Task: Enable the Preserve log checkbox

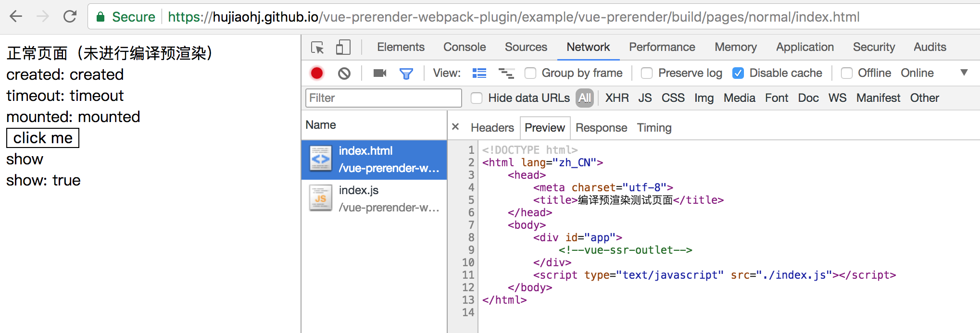Action: point(647,73)
